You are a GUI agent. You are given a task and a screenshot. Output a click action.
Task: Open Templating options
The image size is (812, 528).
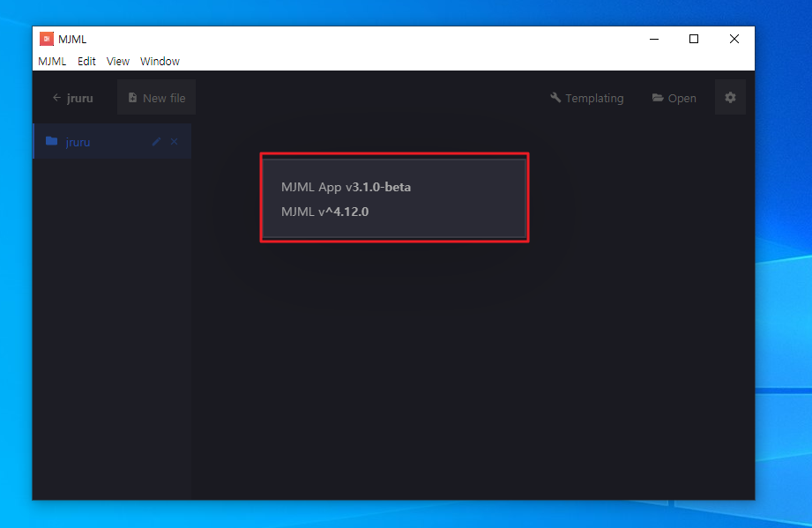pyautogui.click(x=586, y=98)
